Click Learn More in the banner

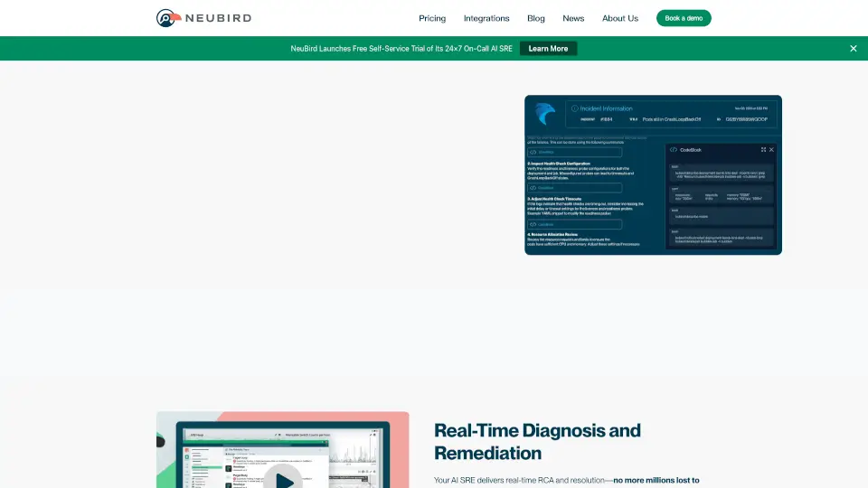tap(548, 49)
